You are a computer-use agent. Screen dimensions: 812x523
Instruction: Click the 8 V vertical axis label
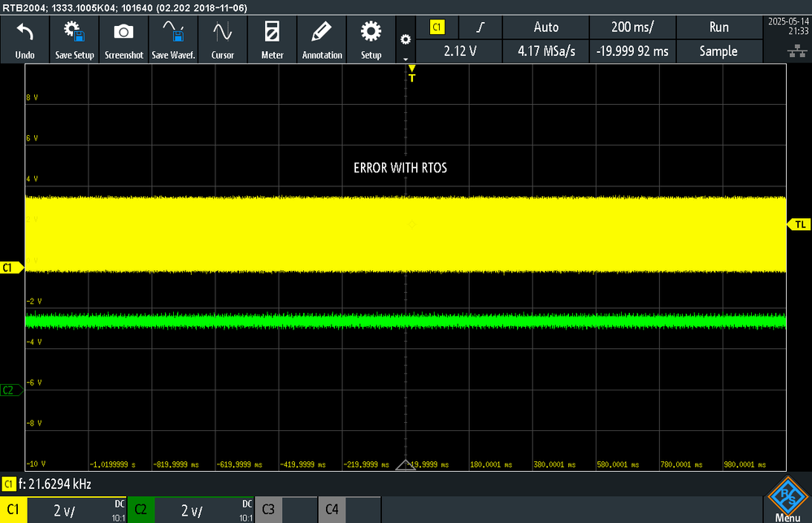[x=33, y=98]
